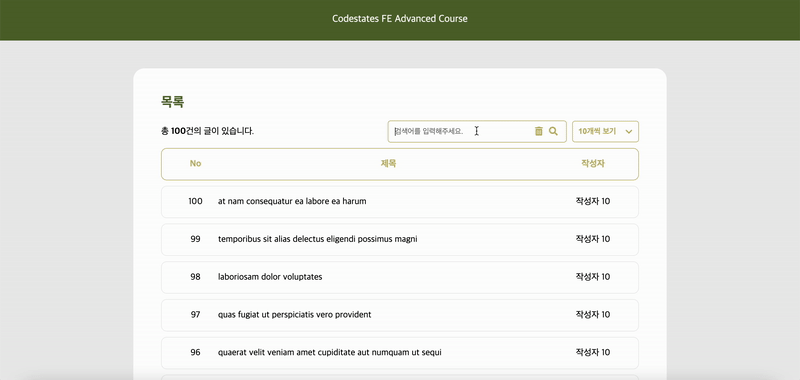Click the number 100 in the first row
This screenshot has width=800, height=380.
tap(195, 201)
